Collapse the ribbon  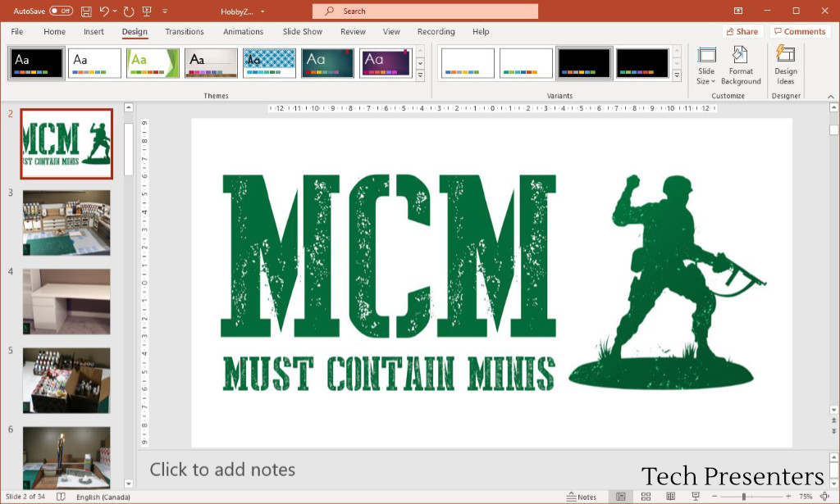831,97
